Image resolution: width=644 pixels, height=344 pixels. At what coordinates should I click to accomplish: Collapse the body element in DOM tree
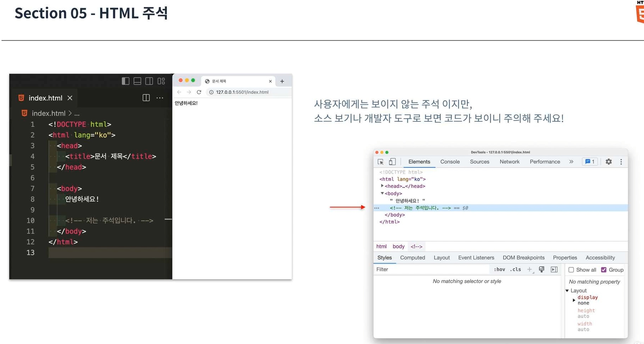tap(382, 194)
